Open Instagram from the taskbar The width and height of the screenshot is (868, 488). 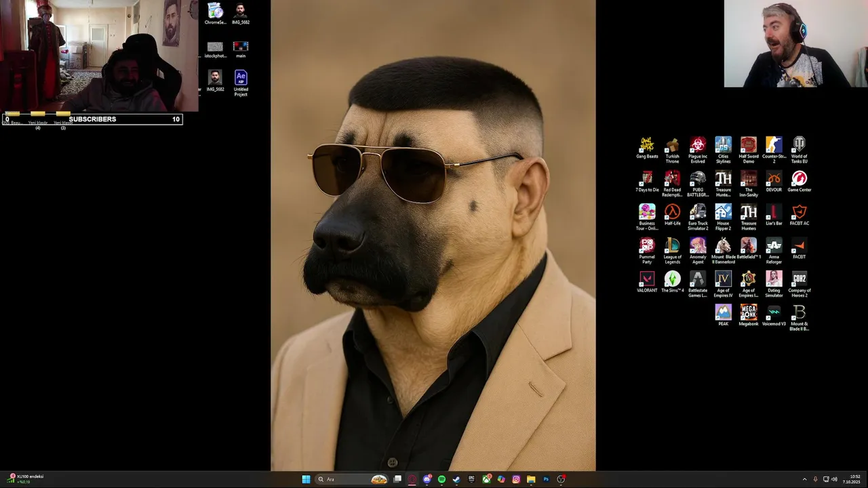pyautogui.click(x=516, y=479)
